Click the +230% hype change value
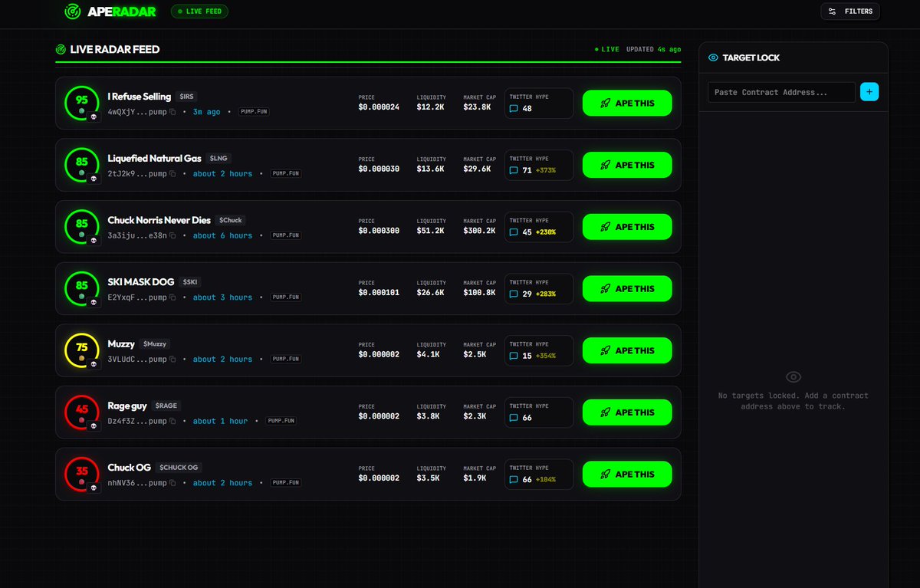The width and height of the screenshot is (920, 588). coord(545,232)
